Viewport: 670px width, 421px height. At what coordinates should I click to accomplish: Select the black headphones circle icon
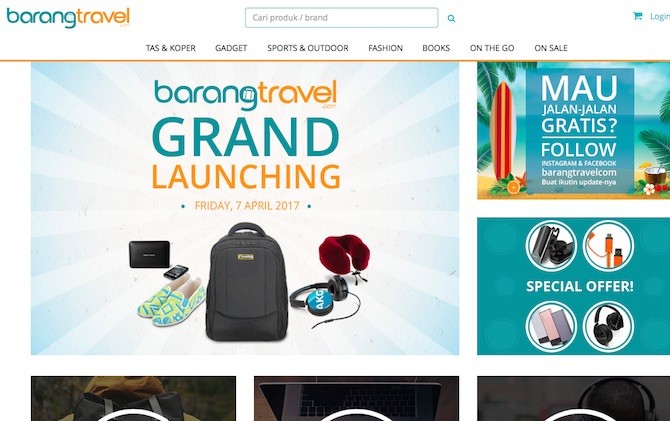coord(608,327)
